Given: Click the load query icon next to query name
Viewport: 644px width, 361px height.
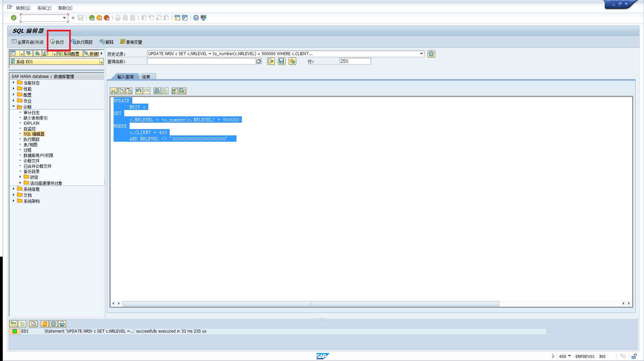Looking at the screenshot, I should [x=271, y=61].
